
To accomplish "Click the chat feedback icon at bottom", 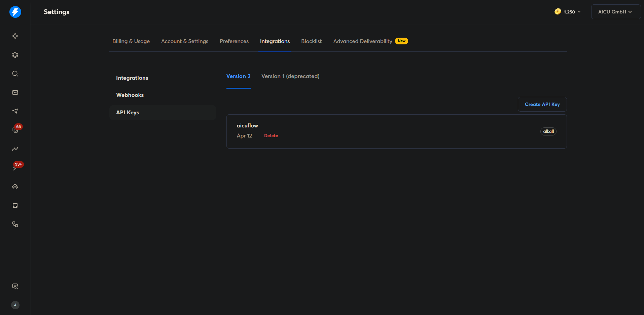I will click(15, 286).
